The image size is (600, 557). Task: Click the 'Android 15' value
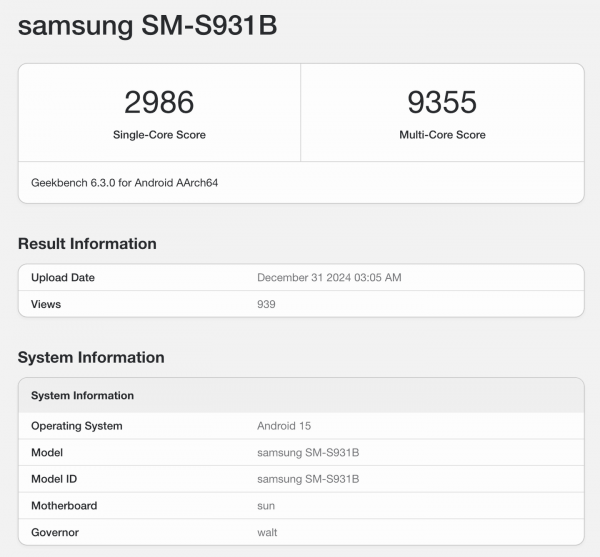pyautogui.click(x=284, y=426)
